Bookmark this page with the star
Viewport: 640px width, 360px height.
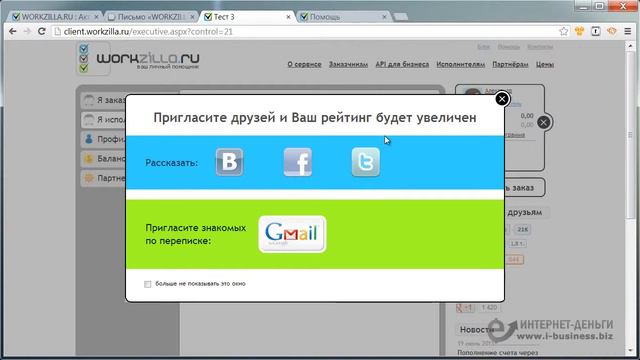pyautogui.click(x=564, y=31)
